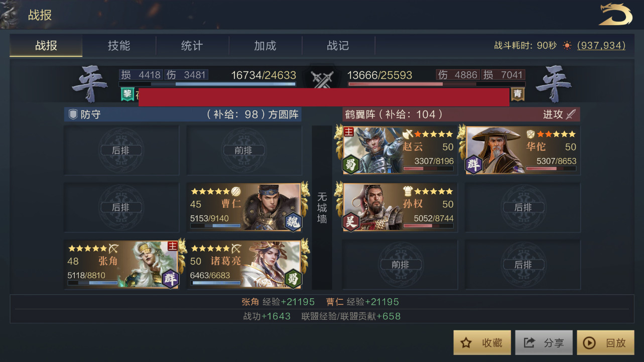Click the 魏 faction badge on 曹仁
Image resolution: width=644 pixels, height=362 pixels.
pyautogui.click(x=293, y=221)
